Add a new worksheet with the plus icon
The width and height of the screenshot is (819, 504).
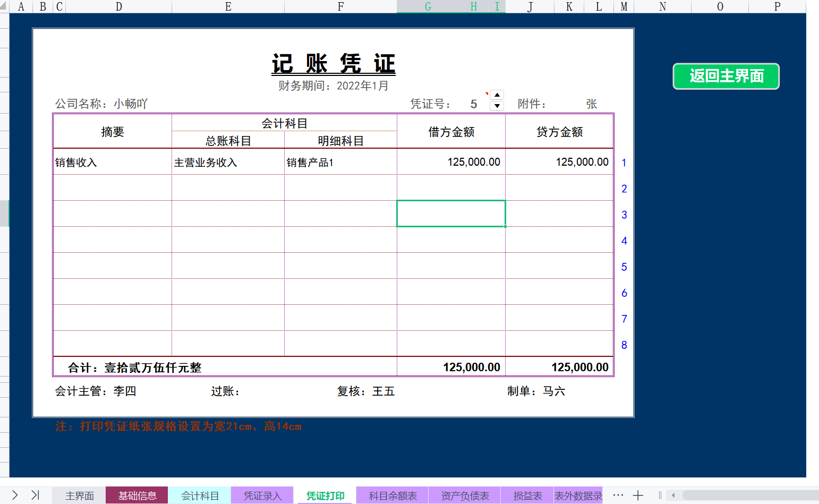pyautogui.click(x=639, y=496)
